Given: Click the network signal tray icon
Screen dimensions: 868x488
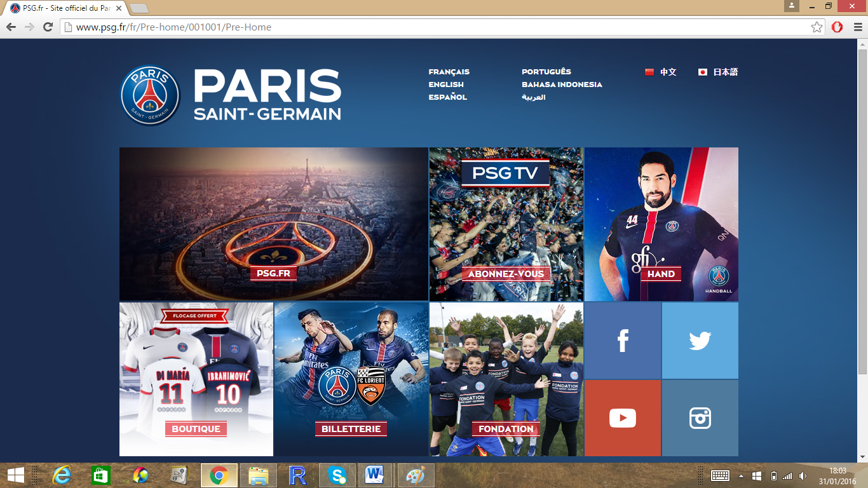Looking at the screenshot, I should [x=788, y=475].
